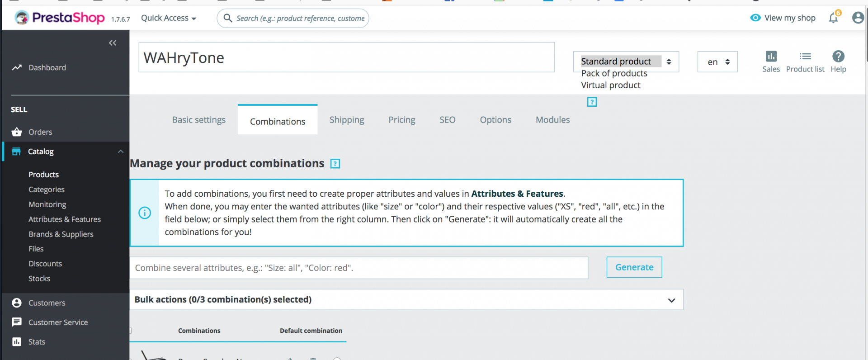Viewport: 868px width, 360px height.
Task: Expand the Bulk actions panel
Action: click(671, 300)
